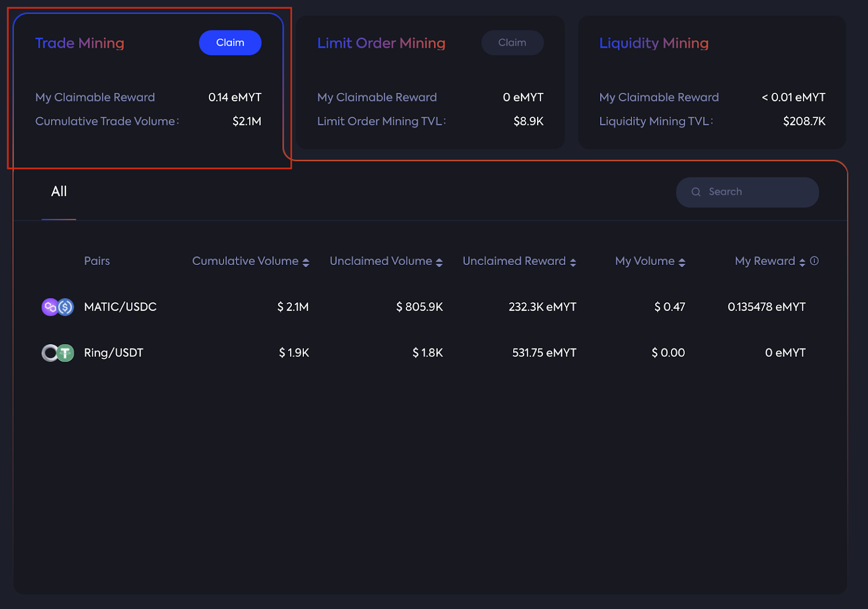Click the < 0.01 eMYT reward value

[x=793, y=98]
